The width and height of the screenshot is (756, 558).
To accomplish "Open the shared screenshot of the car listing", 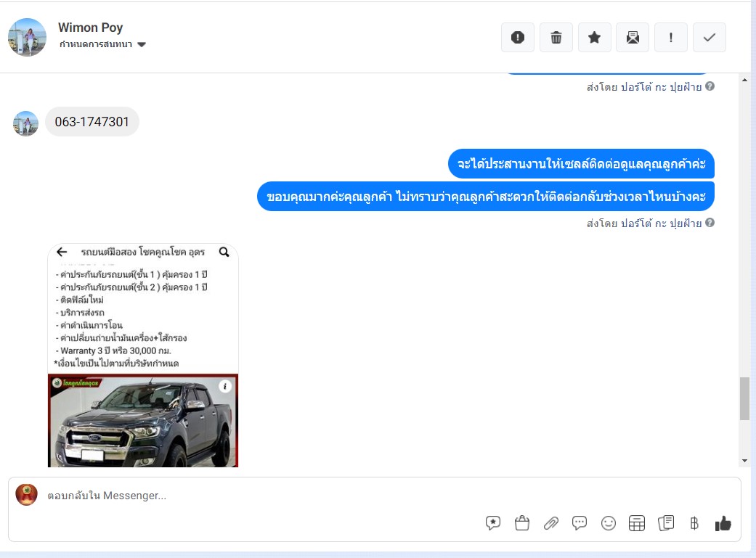I will pos(143,356).
